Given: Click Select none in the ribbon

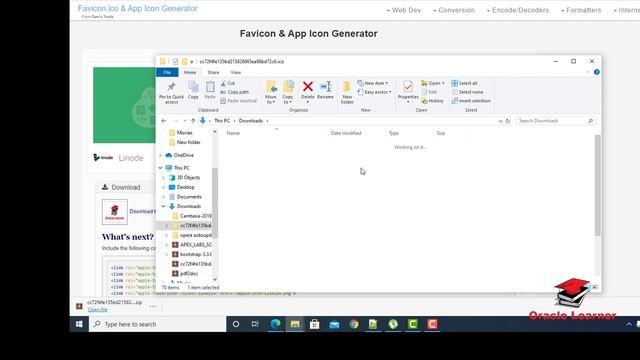Looking at the screenshot, I should click(x=467, y=92).
